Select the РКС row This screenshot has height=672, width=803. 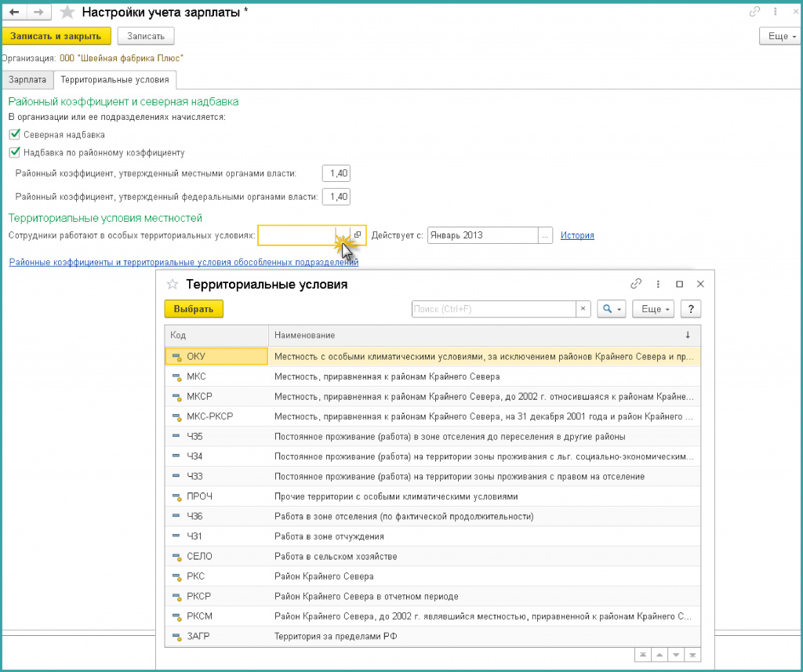[x=433, y=576]
